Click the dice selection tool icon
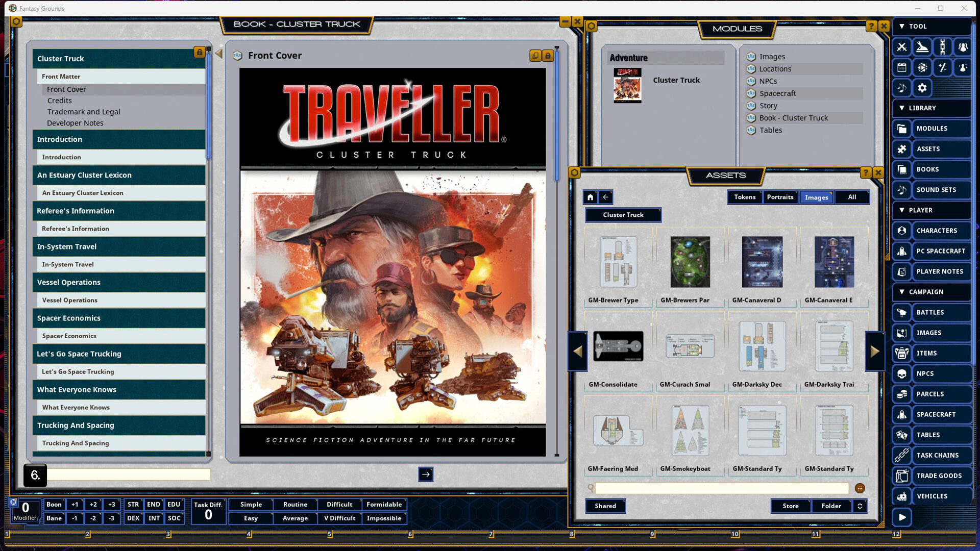Image resolution: width=980 pixels, height=551 pixels. point(922,67)
